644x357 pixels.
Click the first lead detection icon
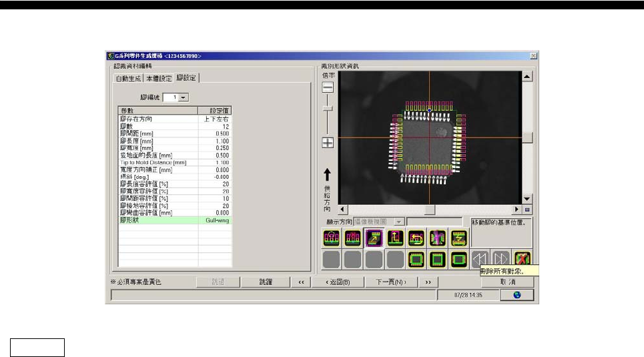click(x=332, y=238)
